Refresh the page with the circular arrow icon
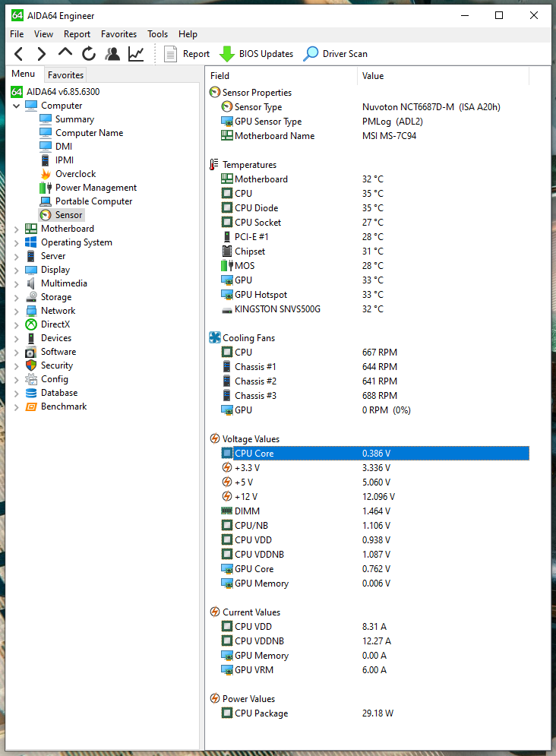The height and width of the screenshot is (756, 556). (x=89, y=53)
